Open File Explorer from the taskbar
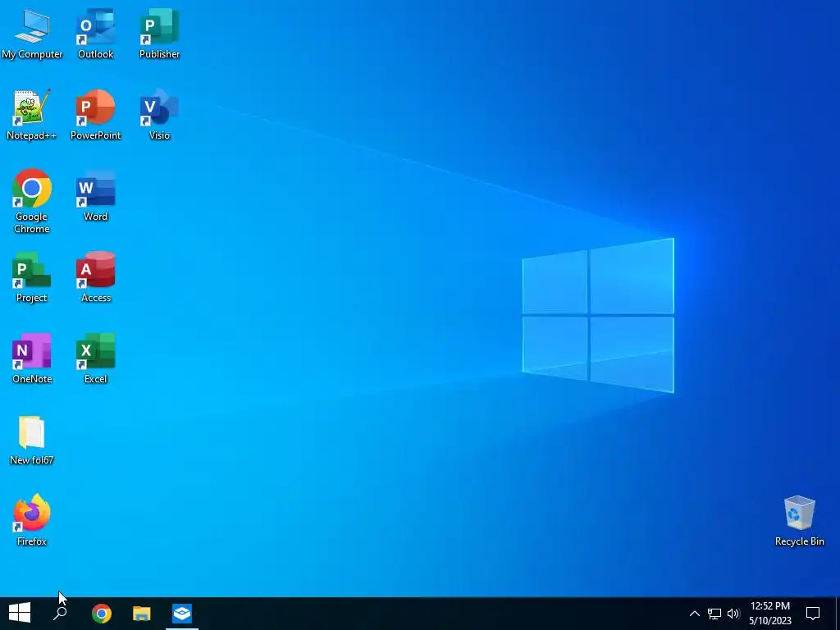 (x=141, y=614)
